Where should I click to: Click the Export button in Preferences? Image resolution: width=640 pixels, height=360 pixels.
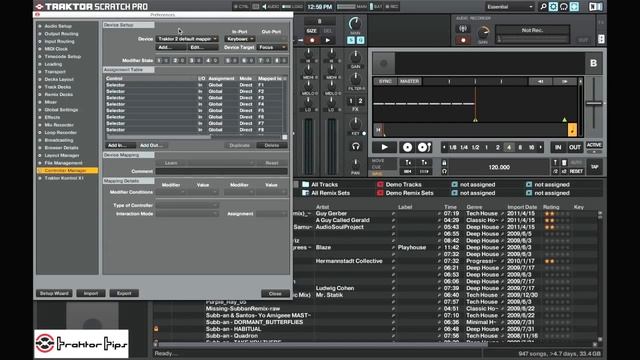(124, 293)
